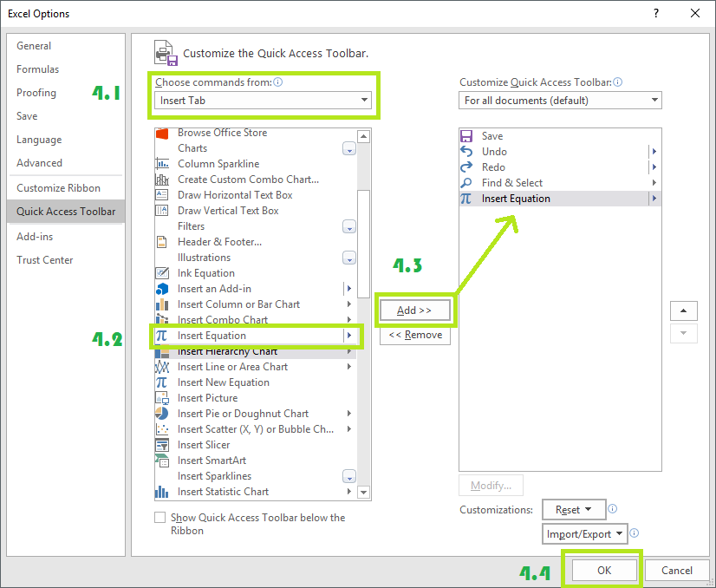The width and height of the screenshot is (716, 588).
Task: Click the Add >> button
Action: 414,310
